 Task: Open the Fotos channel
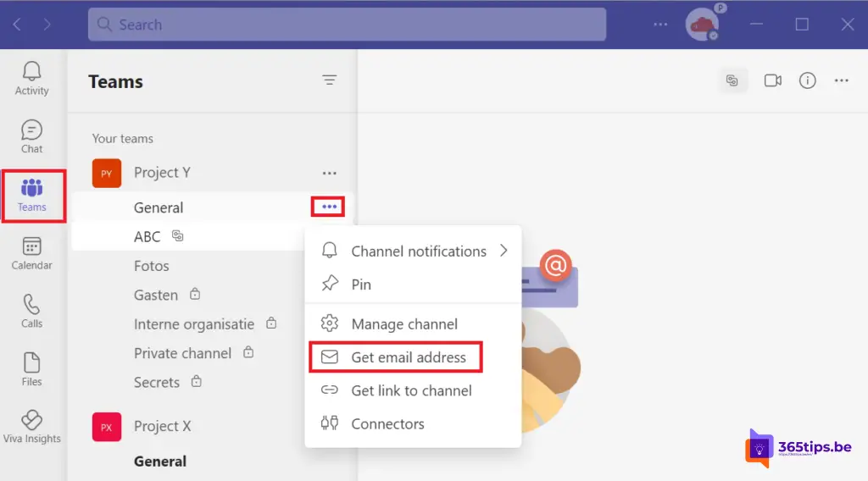151,266
